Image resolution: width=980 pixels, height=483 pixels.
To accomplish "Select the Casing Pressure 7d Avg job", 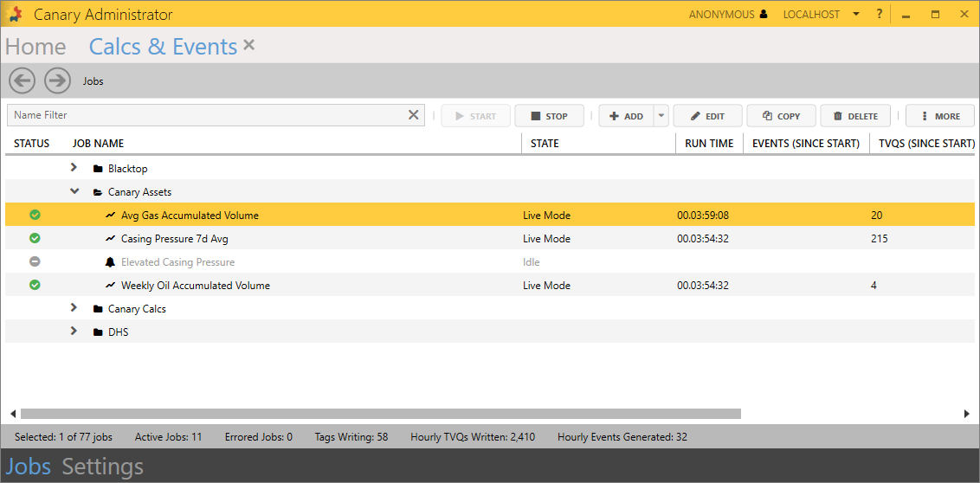I will click(490, 238).
